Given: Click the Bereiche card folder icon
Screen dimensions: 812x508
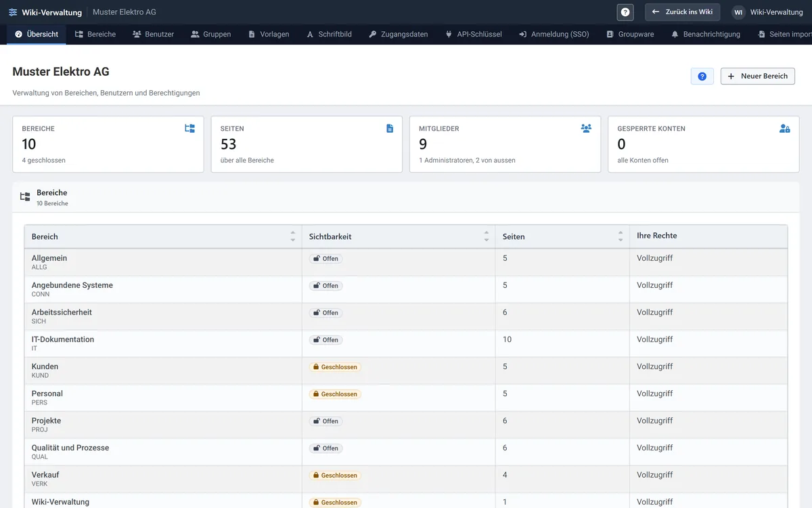Looking at the screenshot, I should coord(189,128).
